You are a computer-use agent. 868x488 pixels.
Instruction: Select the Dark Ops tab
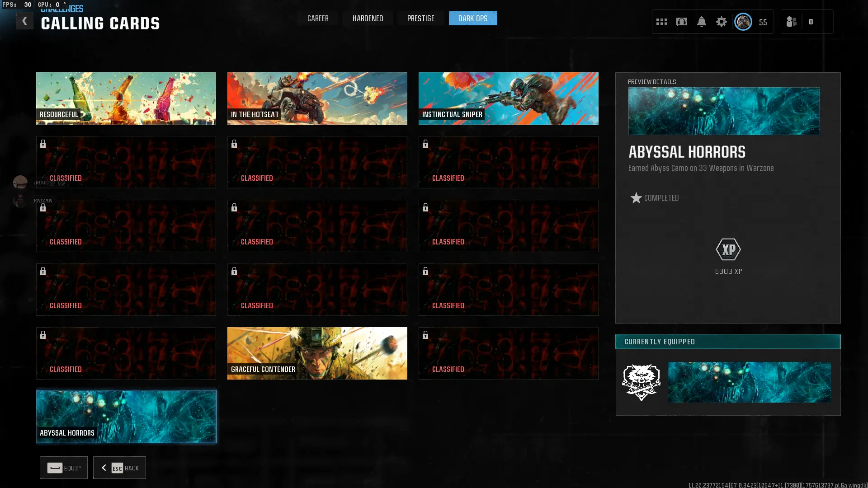(472, 19)
